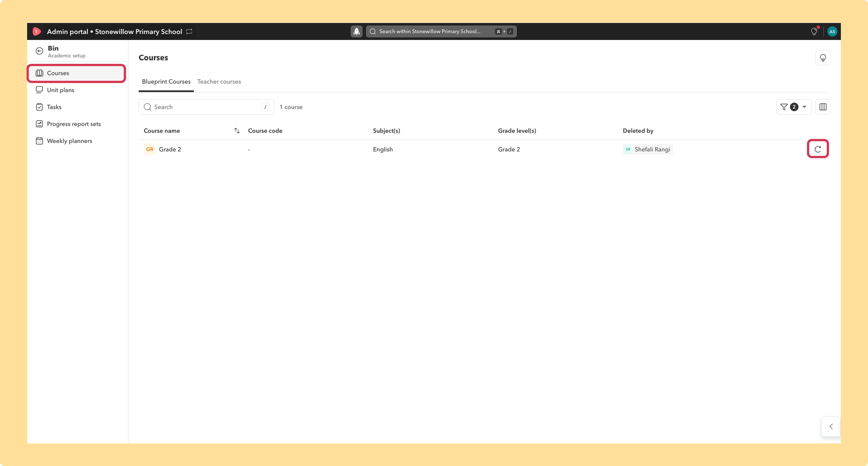Open the lightbulb tips button beside Courses heading

point(823,58)
